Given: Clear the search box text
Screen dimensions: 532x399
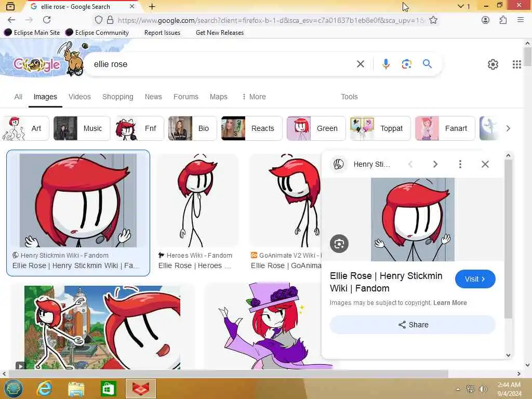Looking at the screenshot, I should click(x=361, y=64).
